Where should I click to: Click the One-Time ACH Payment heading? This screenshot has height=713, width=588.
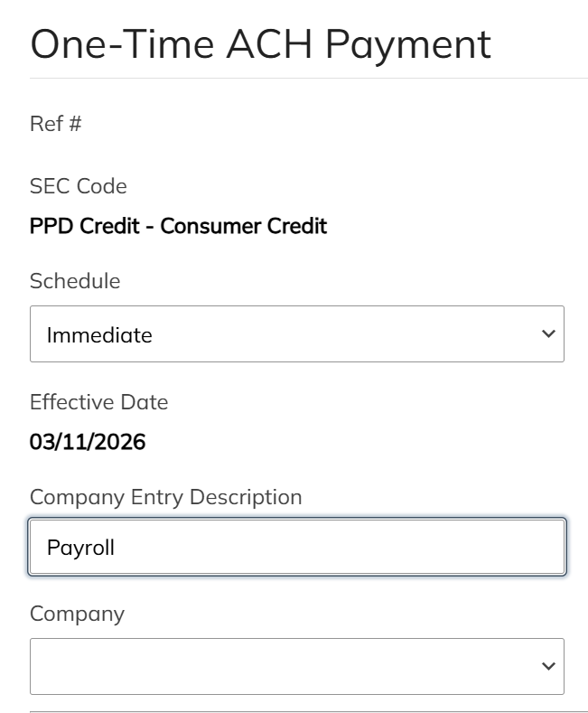point(260,44)
